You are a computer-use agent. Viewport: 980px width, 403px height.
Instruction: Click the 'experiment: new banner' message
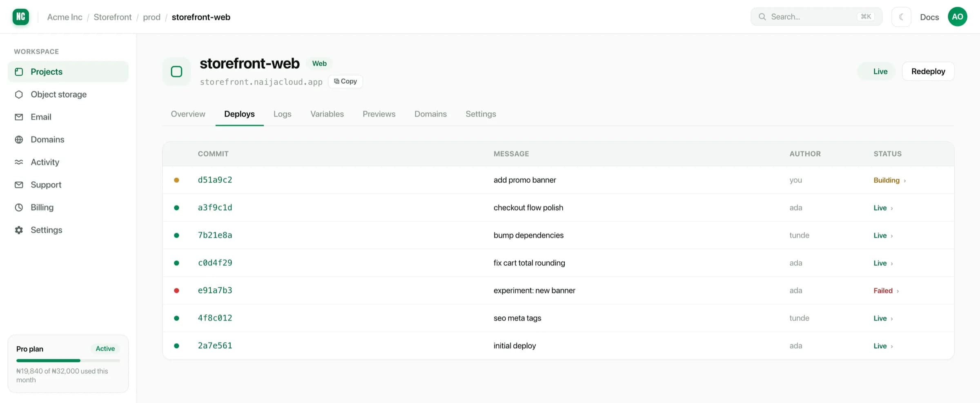[x=534, y=291]
